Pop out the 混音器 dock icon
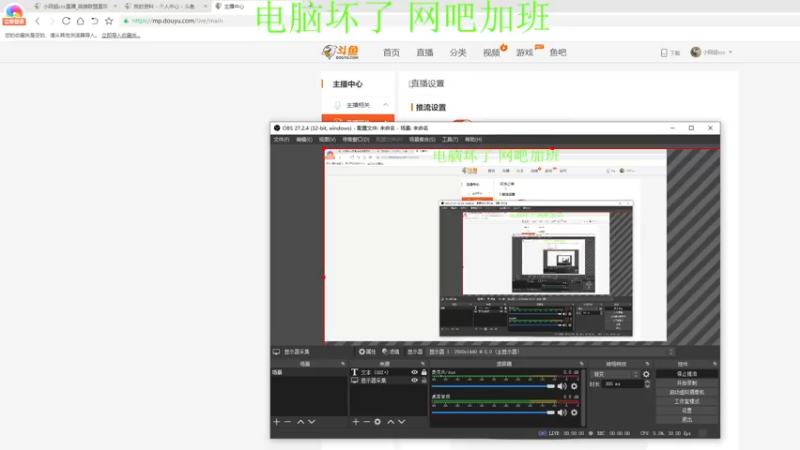Viewport: 800px width, 450px height. [x=581, y=364]
